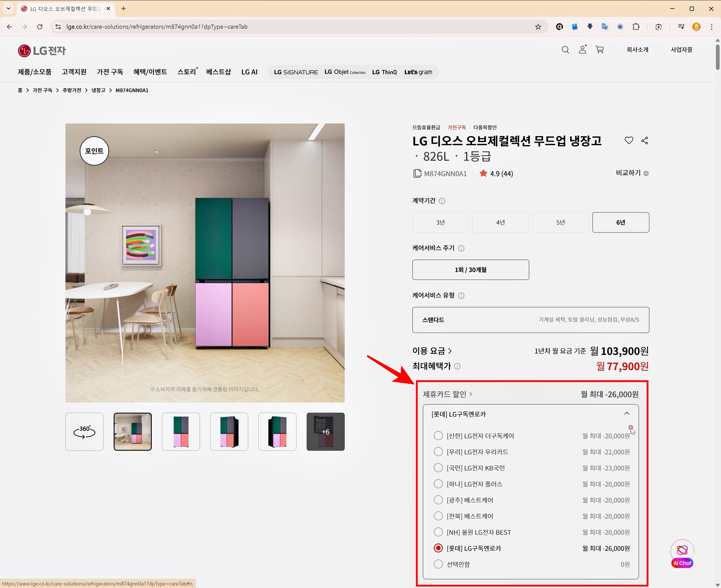Open the 혜택/이벤트 menu item

click(x=150, y=72)
